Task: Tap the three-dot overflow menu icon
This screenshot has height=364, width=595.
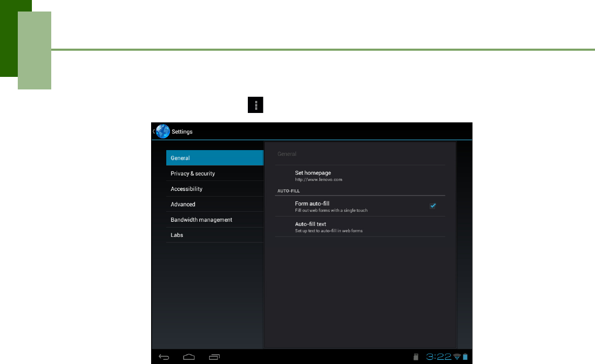Action: 255,105
